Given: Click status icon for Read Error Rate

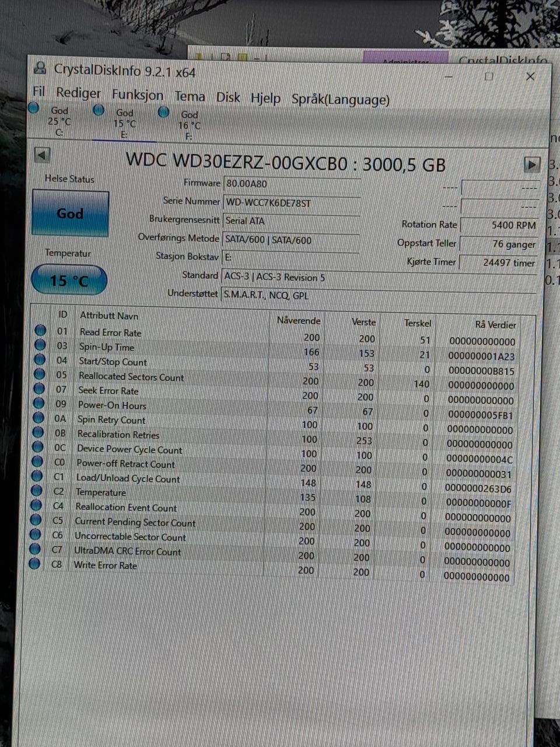Looking at the screenshot, I should pos(40,330).
